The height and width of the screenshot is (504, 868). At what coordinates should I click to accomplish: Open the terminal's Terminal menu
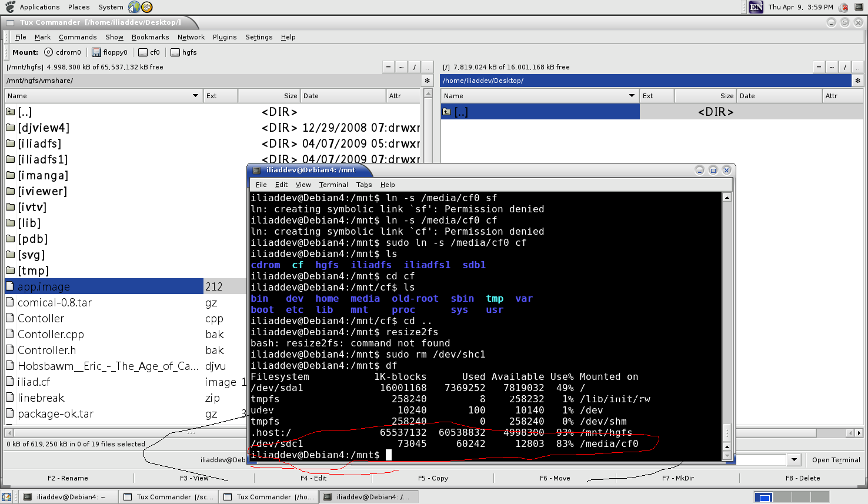click(x=333, y=185)
